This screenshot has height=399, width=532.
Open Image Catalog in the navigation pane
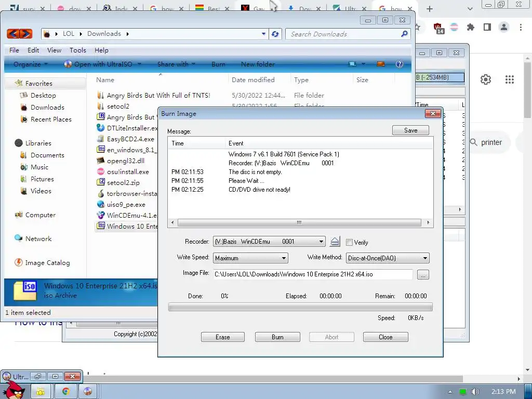43,262
